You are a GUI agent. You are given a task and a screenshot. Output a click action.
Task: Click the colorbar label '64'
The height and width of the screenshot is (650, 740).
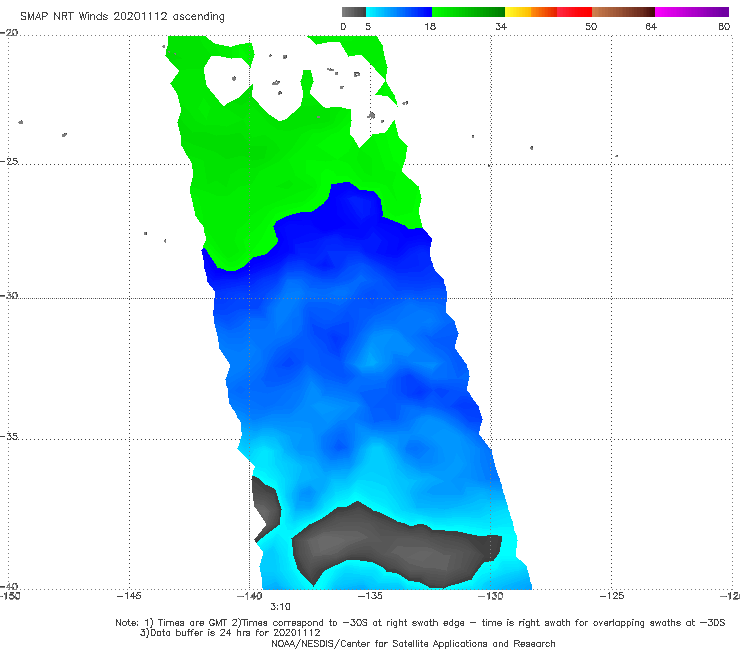[651, 26]
